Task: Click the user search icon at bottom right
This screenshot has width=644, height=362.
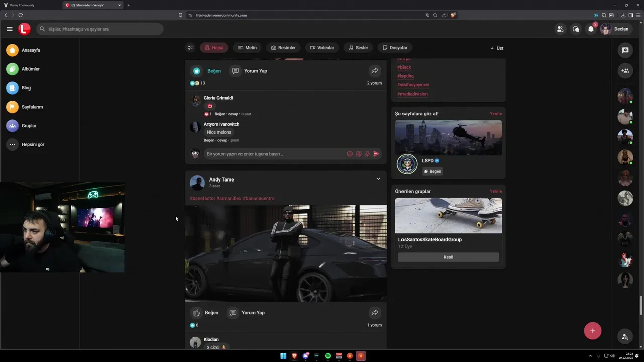Action: point(625,337)
